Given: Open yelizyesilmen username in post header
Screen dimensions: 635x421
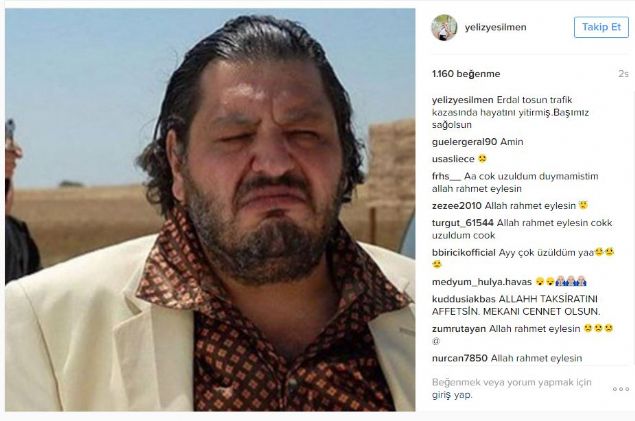Looking at the screenshot, I should click(x=495, y=28).
